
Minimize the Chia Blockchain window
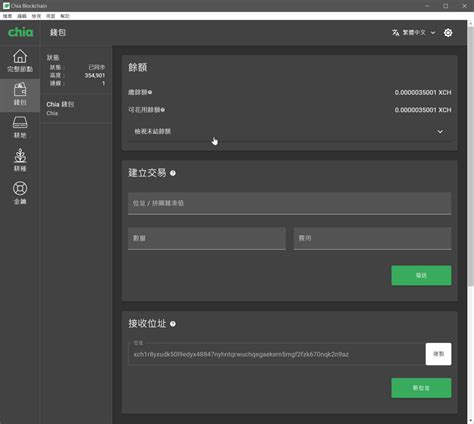pos(427,6)
